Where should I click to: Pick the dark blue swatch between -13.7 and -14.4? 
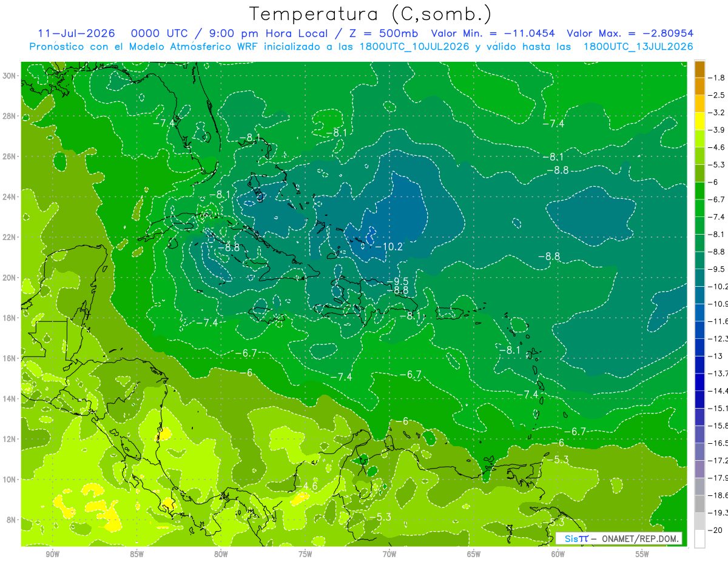[699, 382]
